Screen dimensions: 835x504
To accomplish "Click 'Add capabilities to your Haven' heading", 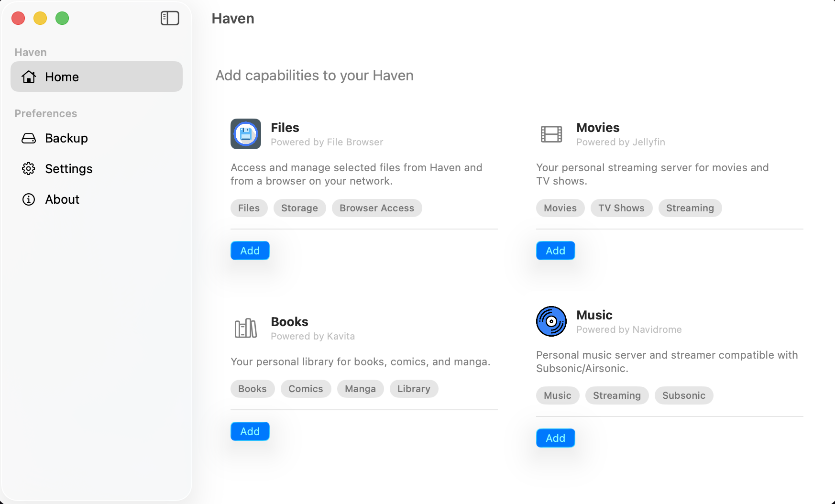I will click(315, 76).
